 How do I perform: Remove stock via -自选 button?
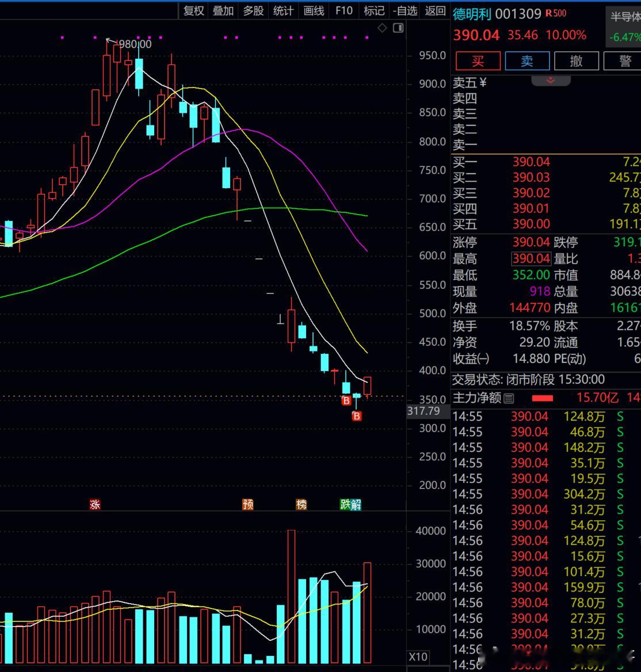pyautogui.click(x=405, y=11)
